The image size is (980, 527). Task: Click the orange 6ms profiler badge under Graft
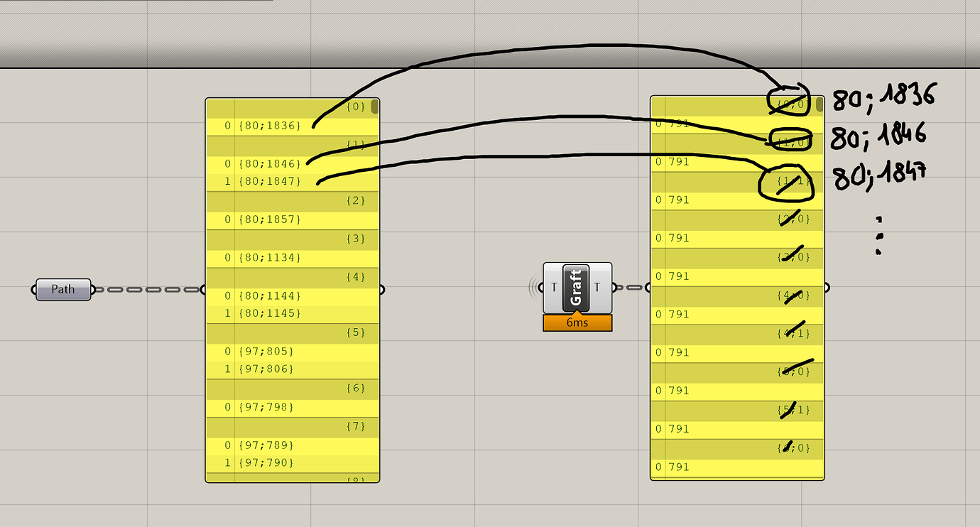577,323
